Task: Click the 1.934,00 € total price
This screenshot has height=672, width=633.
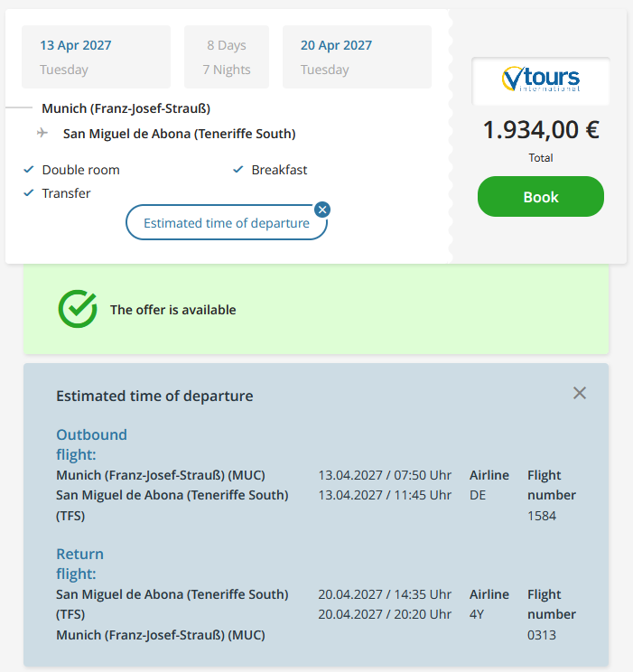Action: tap(541, 130)
